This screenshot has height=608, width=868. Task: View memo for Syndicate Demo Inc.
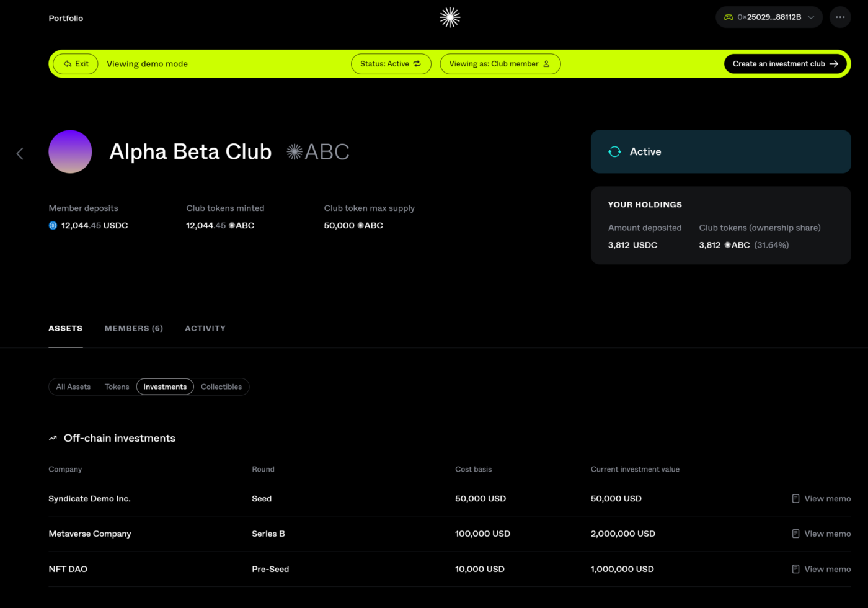pos(821,498)
